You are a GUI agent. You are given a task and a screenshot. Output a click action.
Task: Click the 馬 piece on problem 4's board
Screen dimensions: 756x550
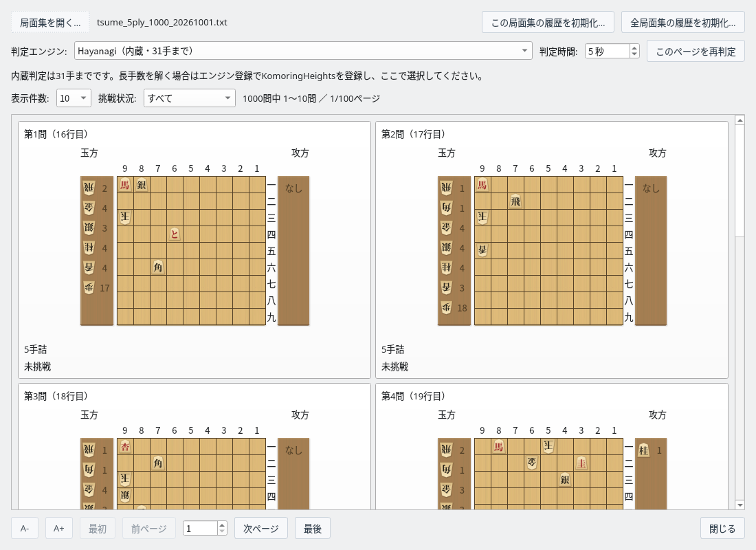tap(499, 447)
